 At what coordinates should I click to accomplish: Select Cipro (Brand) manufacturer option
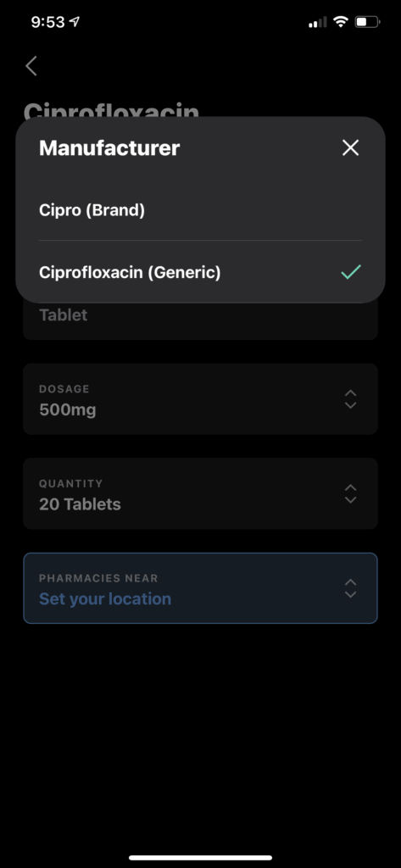pyautogui.click(x=200, y=210)
